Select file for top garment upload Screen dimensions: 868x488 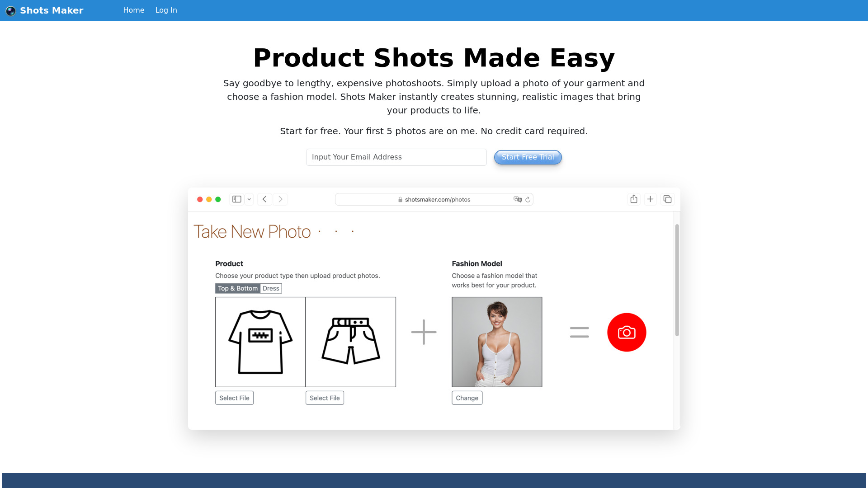[234, 398]
